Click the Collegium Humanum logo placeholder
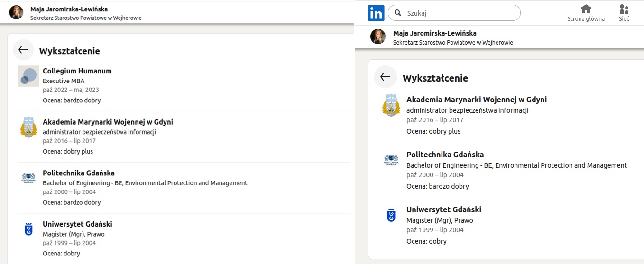Image resolution: width=644 pixels, height=264 pixels. 28,76
